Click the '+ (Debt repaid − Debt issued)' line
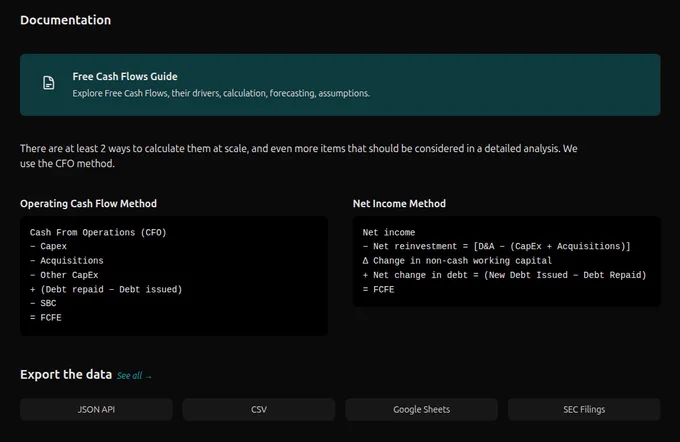680x442 pixels. click(106, 289)
